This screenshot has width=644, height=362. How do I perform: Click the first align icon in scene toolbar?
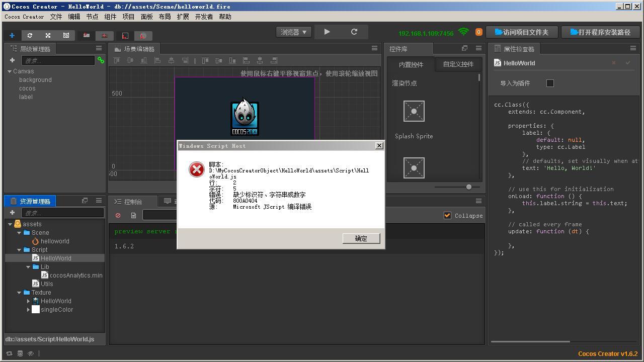point(117,60)
